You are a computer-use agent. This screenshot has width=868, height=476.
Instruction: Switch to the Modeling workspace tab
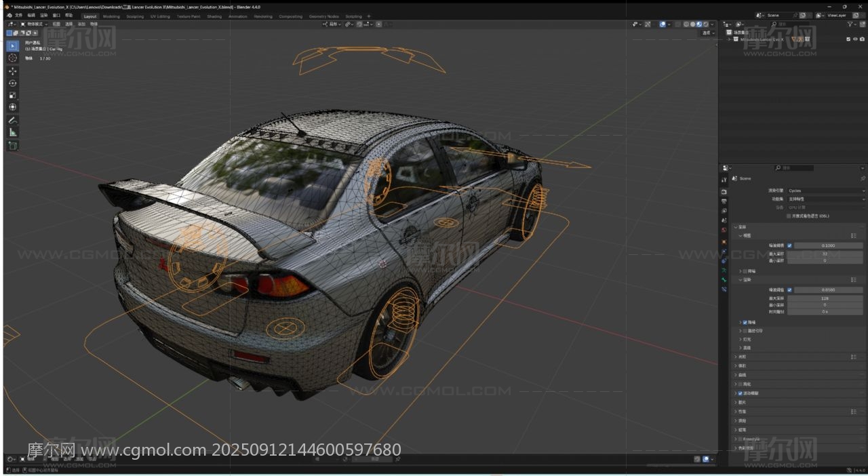pyautogui.click(x=111, y=16)
